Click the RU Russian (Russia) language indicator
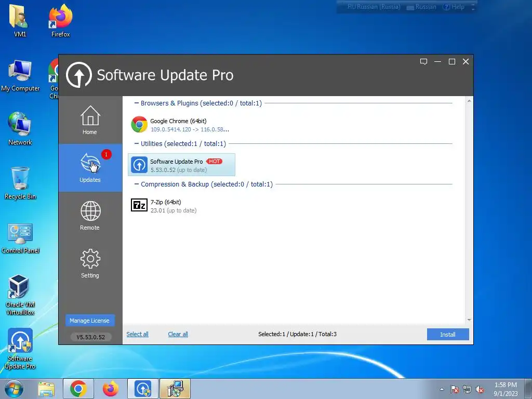 tap(374, 7)
